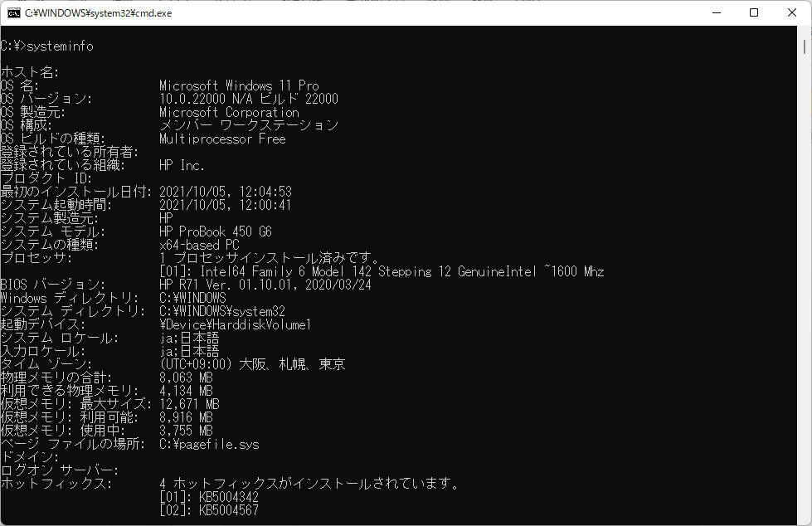Close the cmd.exe window
The width and height of the screenshot is (812, 526).
coord(792,13)
